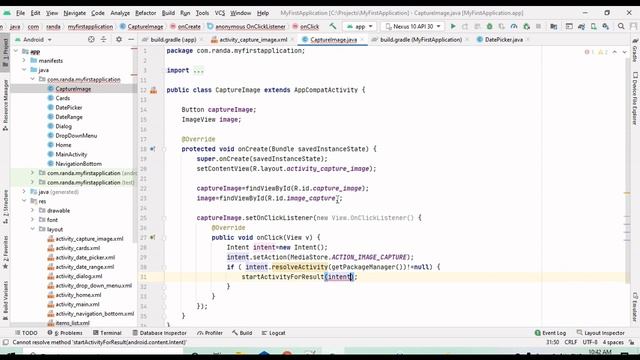Select activity_home.xml in layout folder
Screen dimensions: 640x360
coord(78,295)
